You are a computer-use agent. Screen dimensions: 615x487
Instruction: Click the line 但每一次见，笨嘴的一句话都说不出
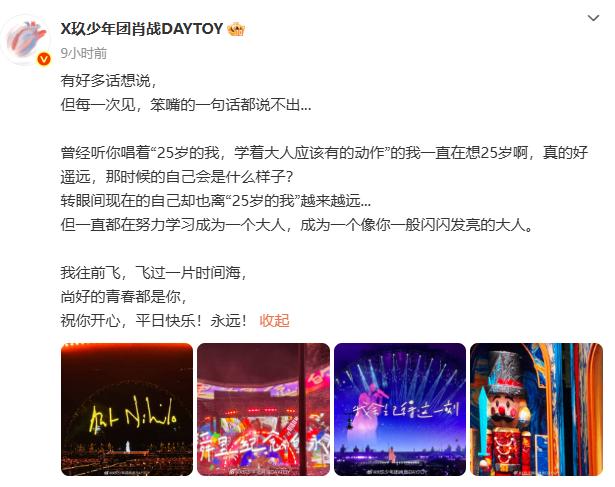point(186,105)
